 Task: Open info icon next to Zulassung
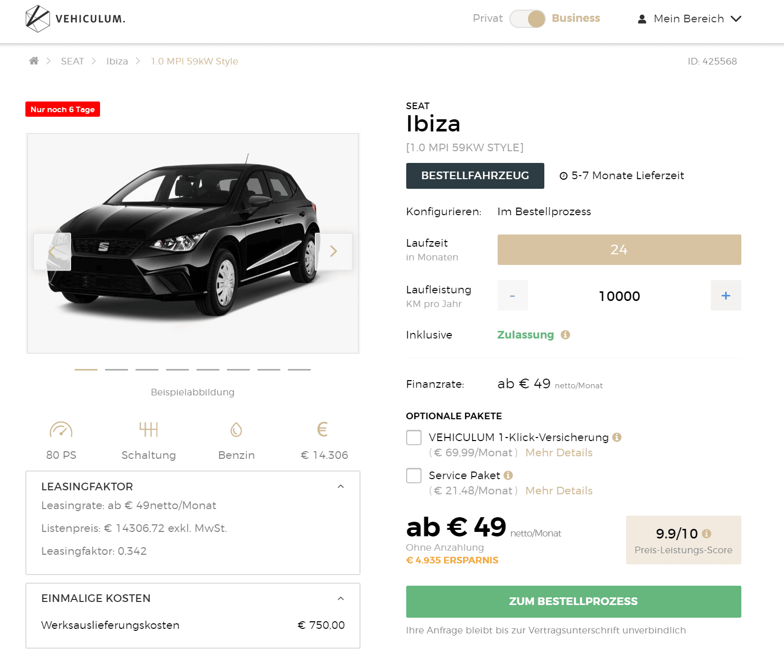[565, 335]
